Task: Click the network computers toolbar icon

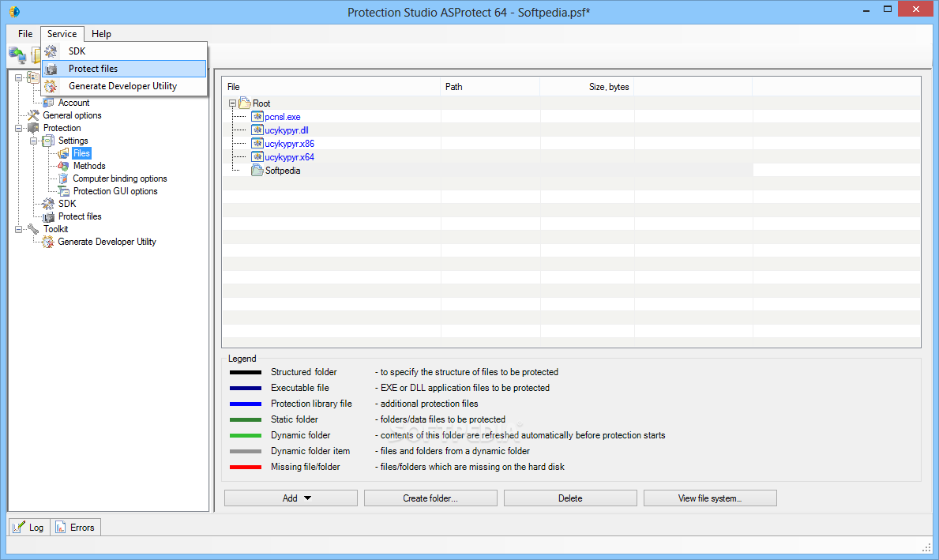Action: 17,54
